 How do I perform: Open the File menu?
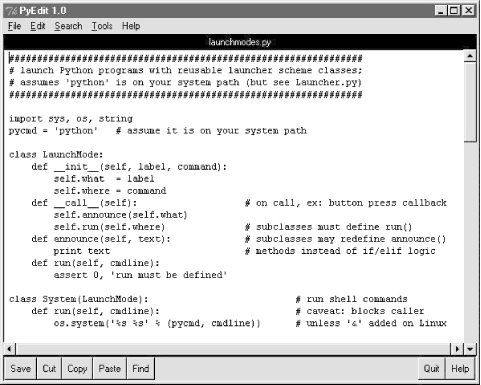coord(15,26)
